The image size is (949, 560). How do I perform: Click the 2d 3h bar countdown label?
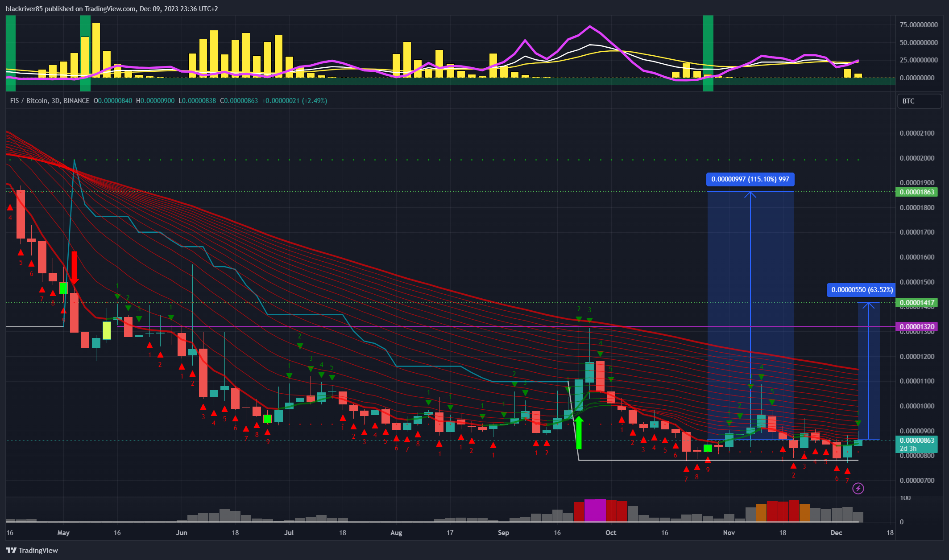coord(908,449)
